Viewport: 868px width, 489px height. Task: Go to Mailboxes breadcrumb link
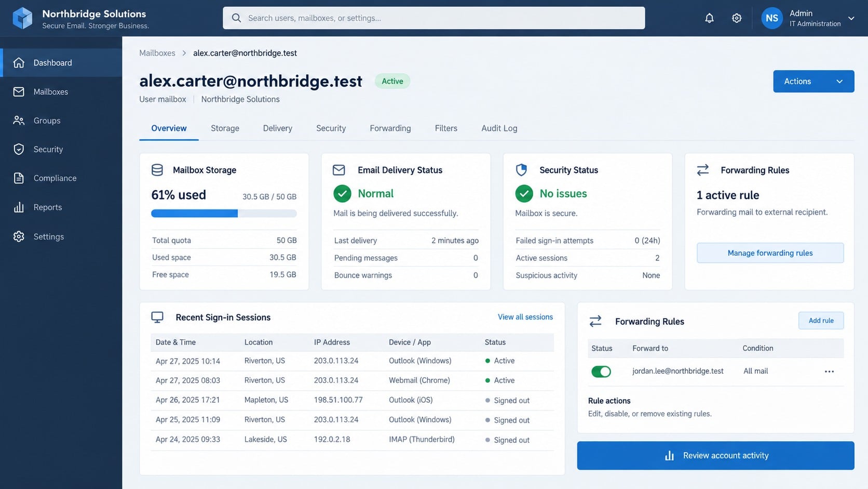pyautogui.click(x=157, y=53)
